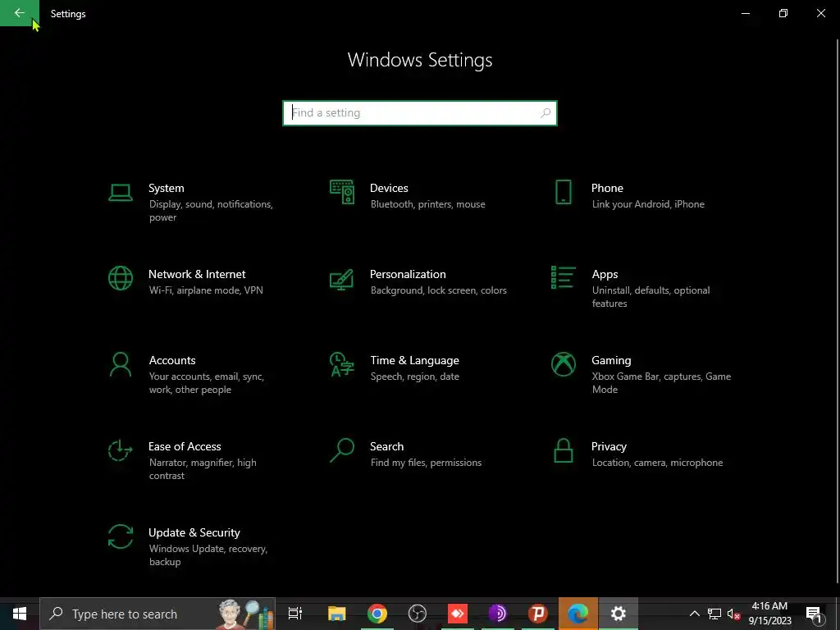Click the Search magnifier category icon

[x=342, y=450]
